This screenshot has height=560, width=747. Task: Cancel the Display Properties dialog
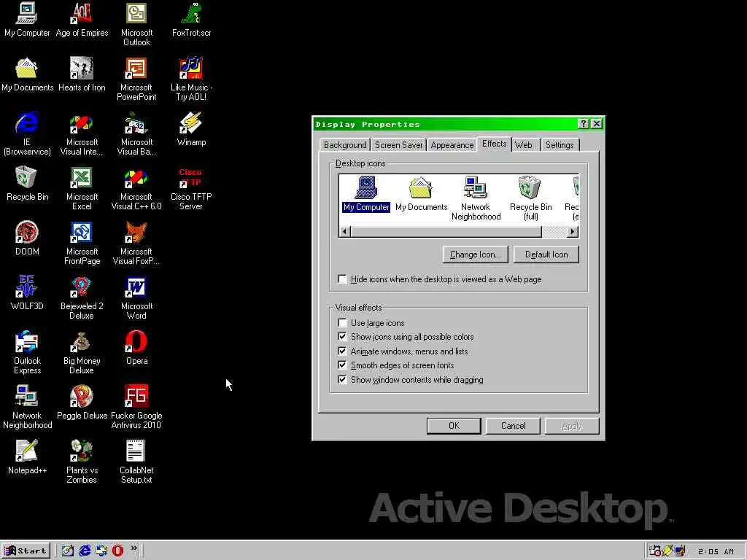513,426
